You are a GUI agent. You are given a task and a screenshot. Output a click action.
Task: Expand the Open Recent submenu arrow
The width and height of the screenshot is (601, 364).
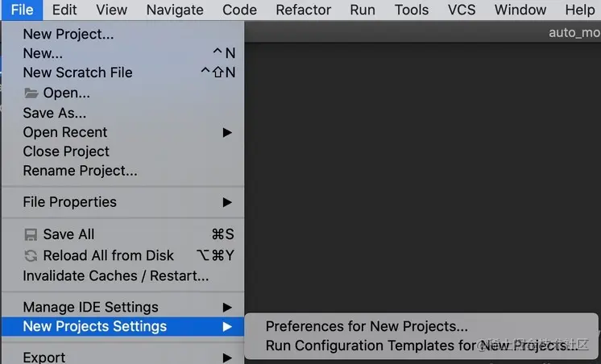click(x=227, y=132)
